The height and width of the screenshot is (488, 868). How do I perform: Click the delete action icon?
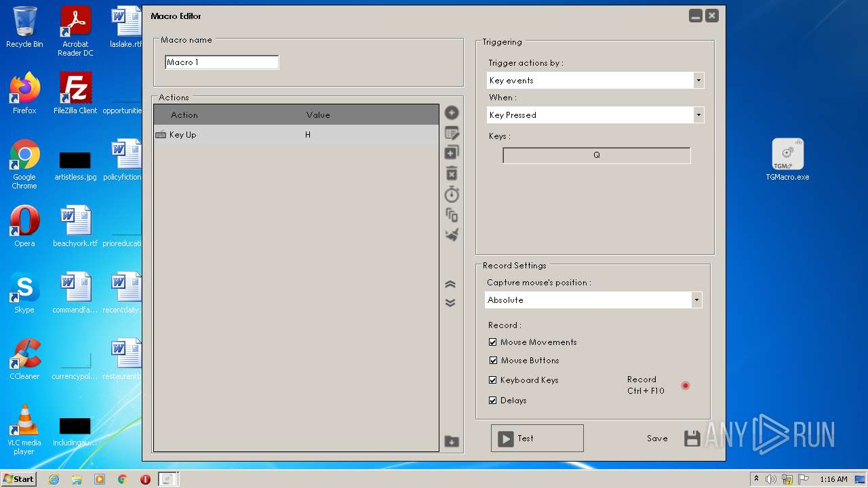coord(452,174)
